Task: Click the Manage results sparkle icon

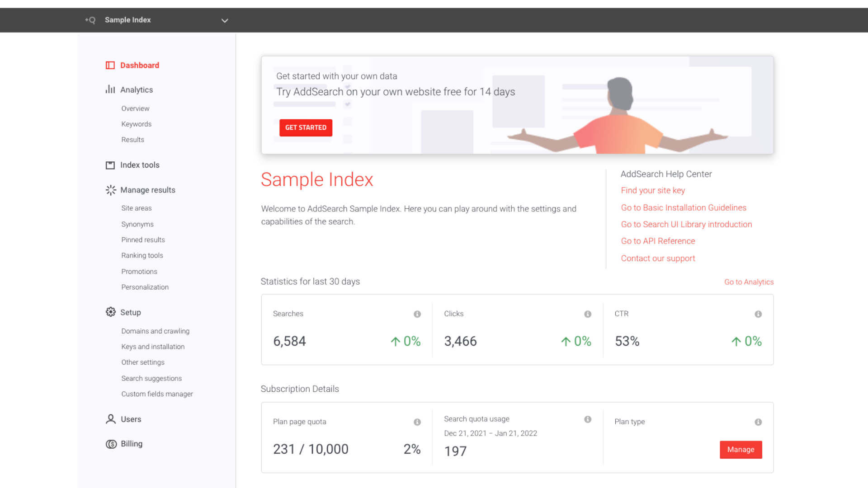Action: click(111, 190)
